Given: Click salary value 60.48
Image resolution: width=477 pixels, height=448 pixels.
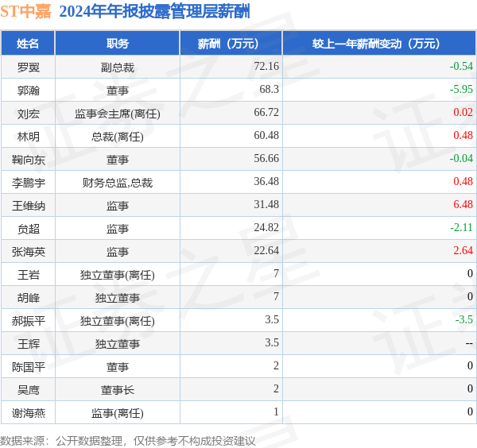Looking at the screenshot, I should [x=266, y=135].
